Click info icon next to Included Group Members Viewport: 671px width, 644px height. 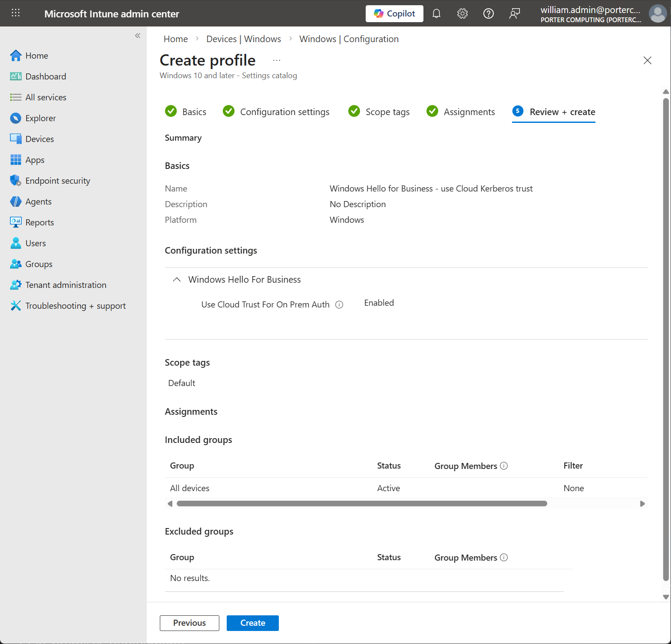[504, 466]
